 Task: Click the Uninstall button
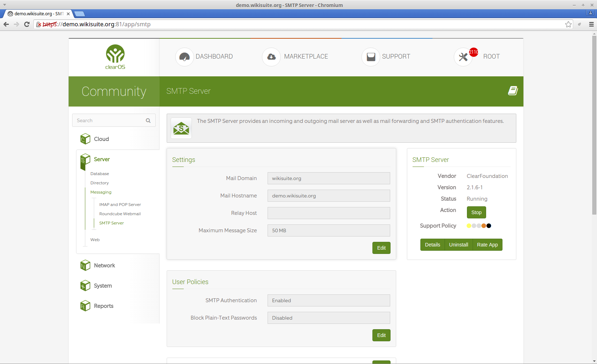pos(458,245)
